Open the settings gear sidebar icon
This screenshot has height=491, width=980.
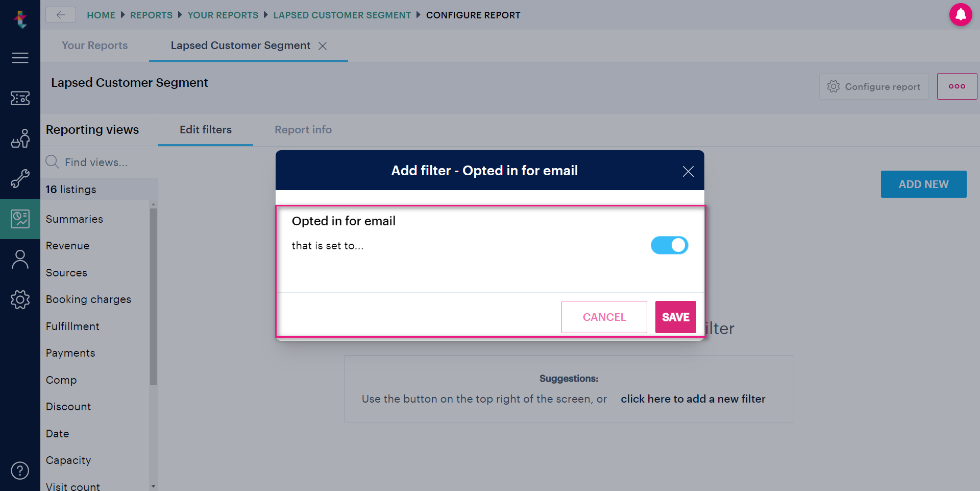click(20, 299)
